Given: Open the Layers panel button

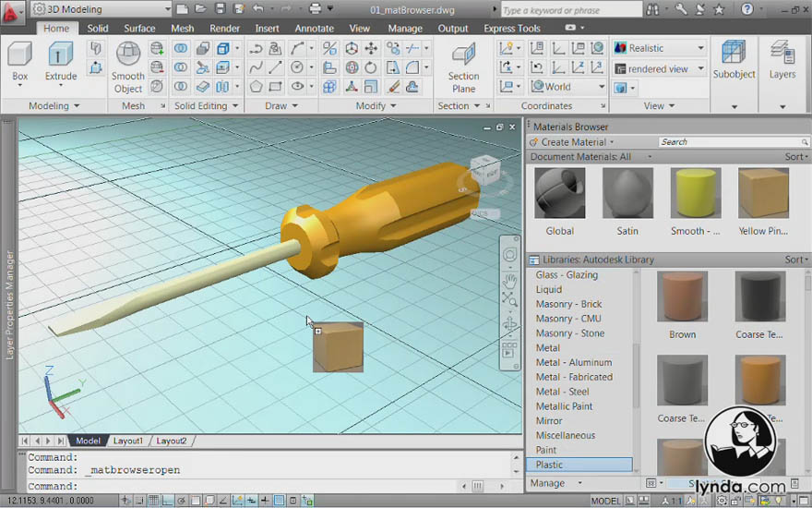Looking at the screenshot, I should 782,61.
